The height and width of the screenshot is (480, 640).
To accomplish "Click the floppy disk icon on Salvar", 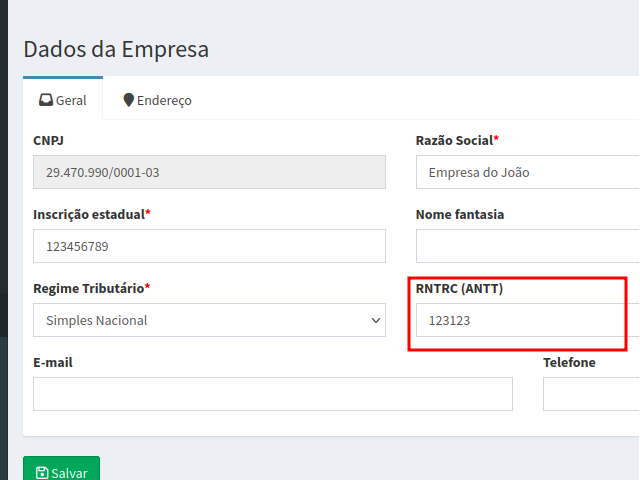I will pyautogui.click(x=41, y=473).
